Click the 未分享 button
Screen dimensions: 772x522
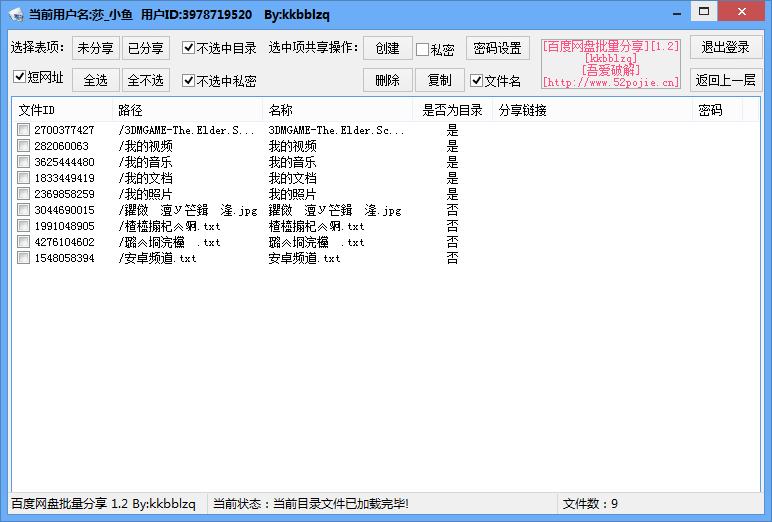(x=96, y=48)
